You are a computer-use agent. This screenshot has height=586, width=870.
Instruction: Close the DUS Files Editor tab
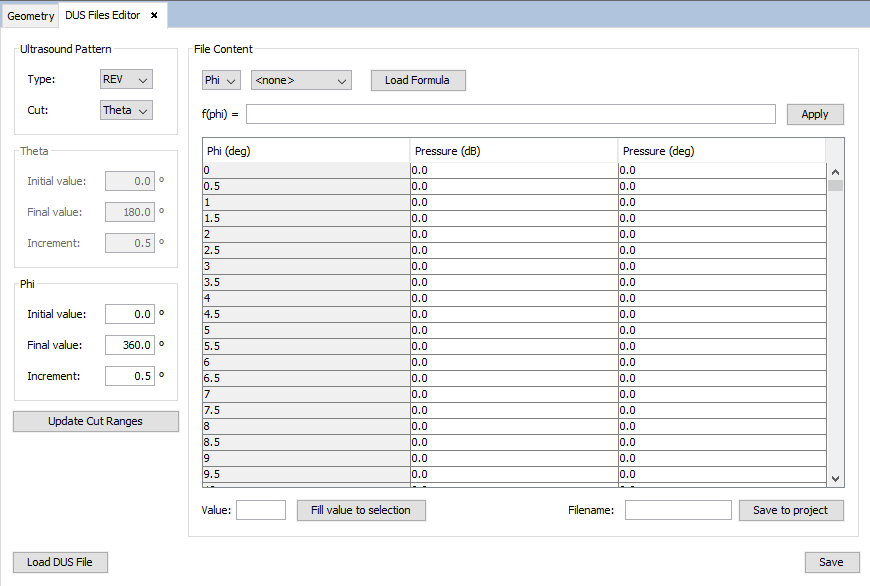pyautogui.click(x=154, y=15)
